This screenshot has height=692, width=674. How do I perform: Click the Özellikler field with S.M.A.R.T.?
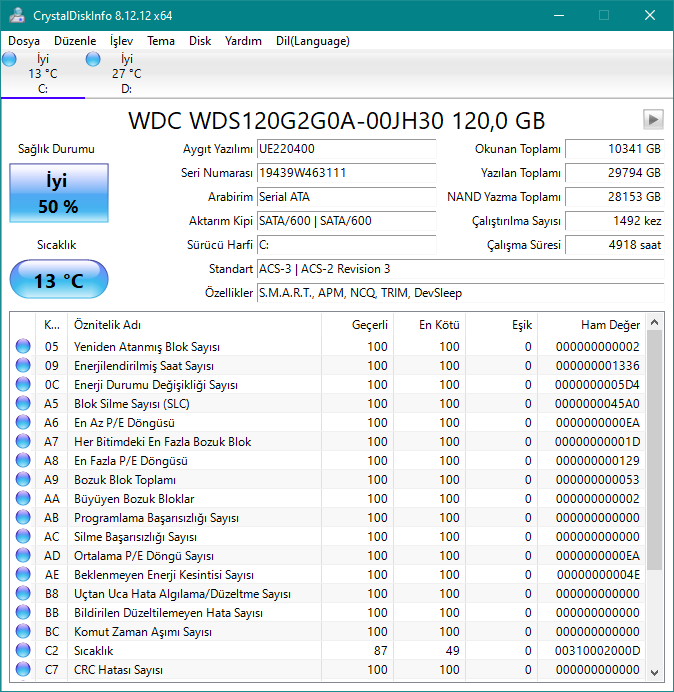coord(460,293)
